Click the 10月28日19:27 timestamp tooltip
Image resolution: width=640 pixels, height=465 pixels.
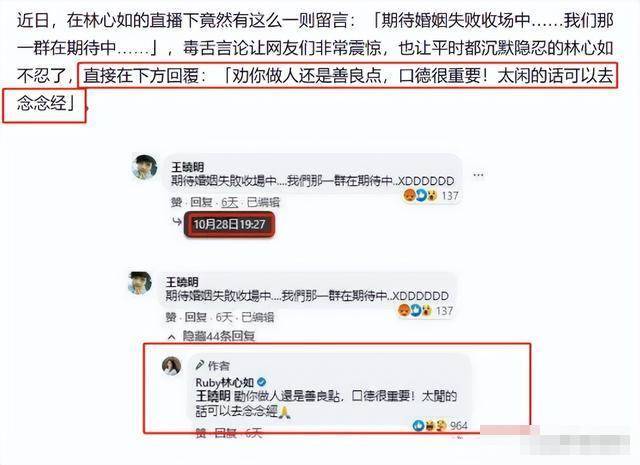tap(229, 224)
